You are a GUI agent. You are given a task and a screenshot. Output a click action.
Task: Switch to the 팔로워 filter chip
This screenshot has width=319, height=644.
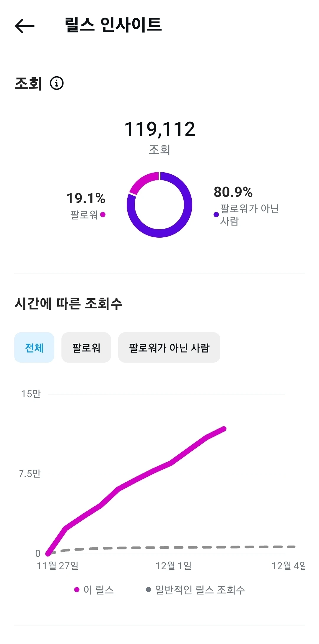86,348
